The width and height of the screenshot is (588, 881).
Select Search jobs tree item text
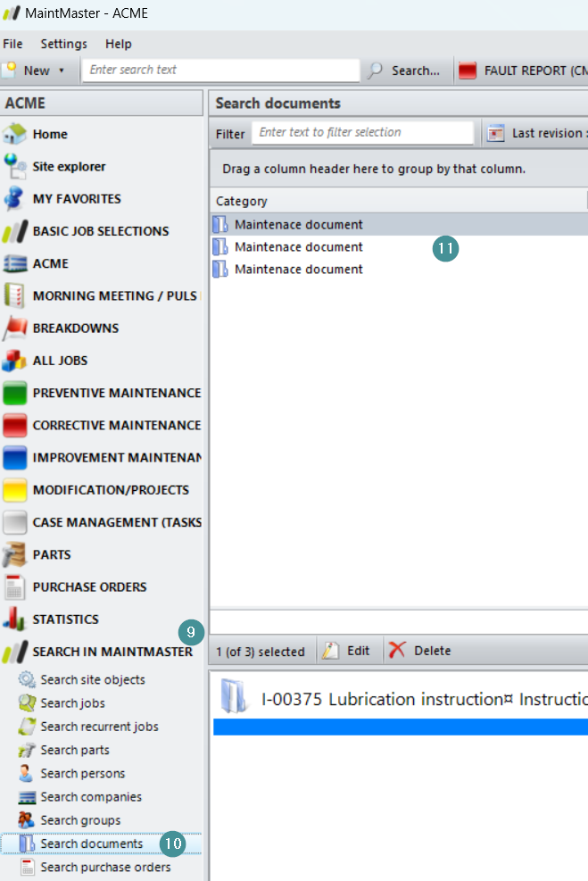72,702
